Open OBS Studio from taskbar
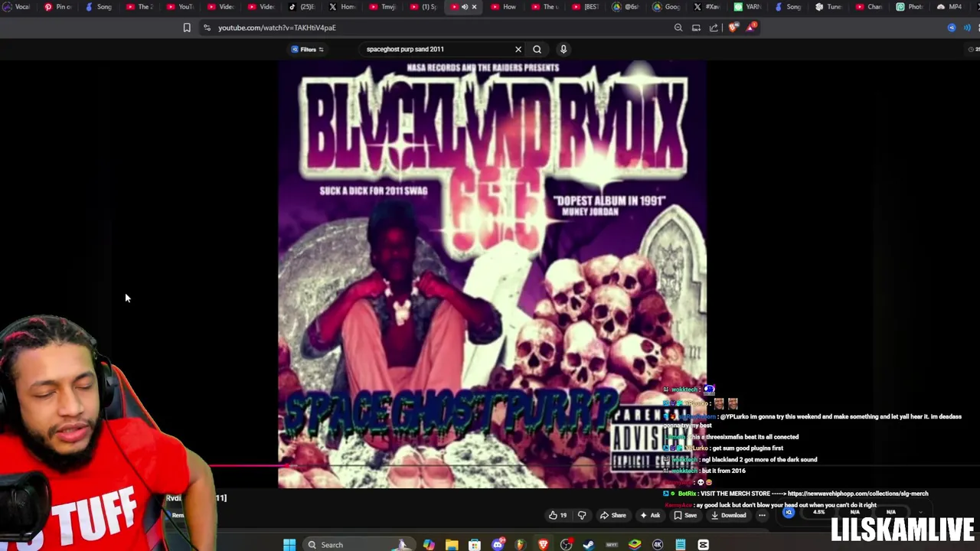Image resolution: width=980 pixels, height=551 pixels. click(566, 545)
